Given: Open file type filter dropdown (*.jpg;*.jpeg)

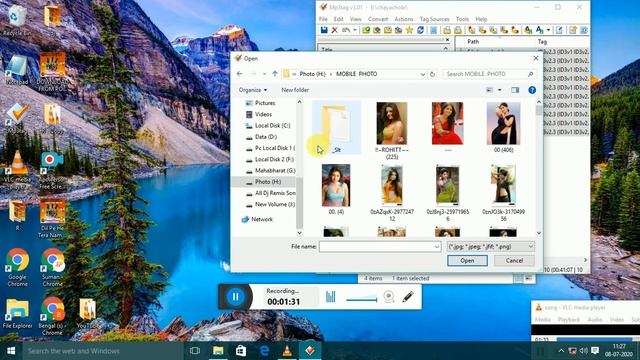Looking at the screenshot, I should pyautogui.click(x=491, y=247).
